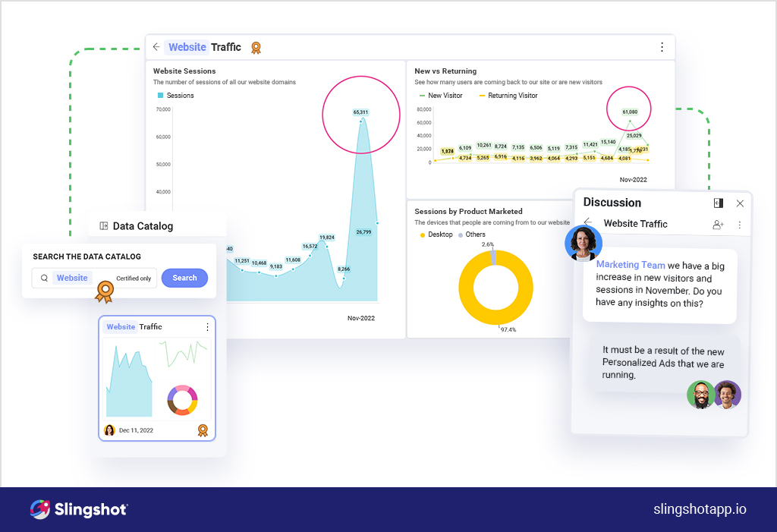Open the Website Traffic dashboard thumbnail

coord(156,379)
